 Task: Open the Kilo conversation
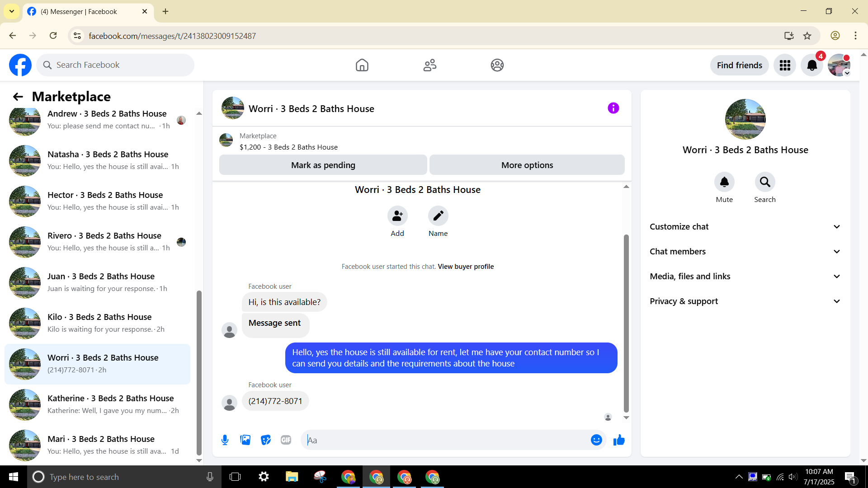coord(97,323)
